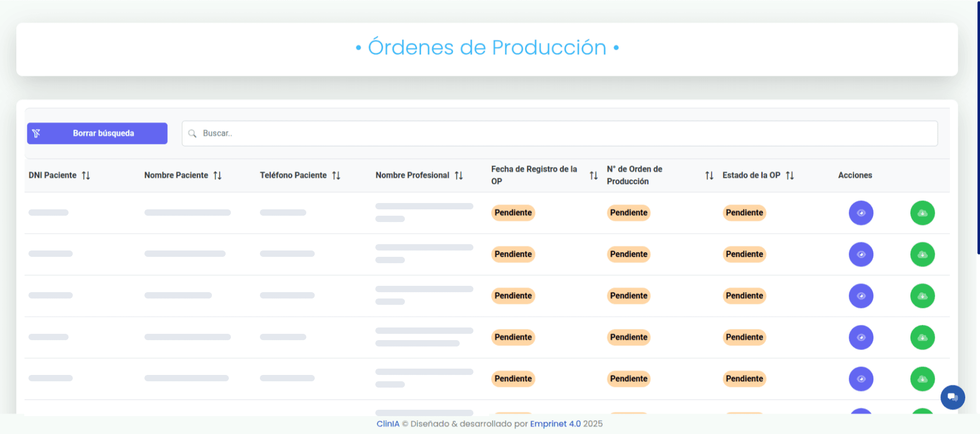Click the fourth row's green download button

coord(923,337)
